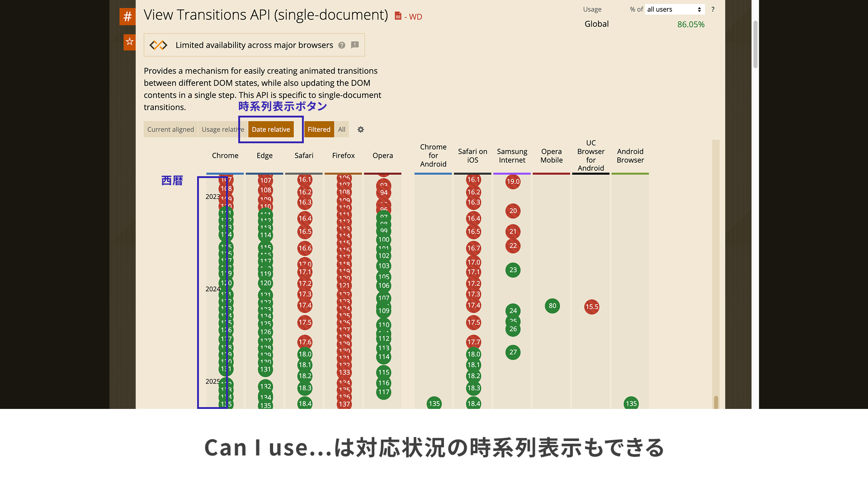The width and height of the screenshot is (868, 488).
Task: Select Samsung Internet 27 cell
Action: point(513,352)
